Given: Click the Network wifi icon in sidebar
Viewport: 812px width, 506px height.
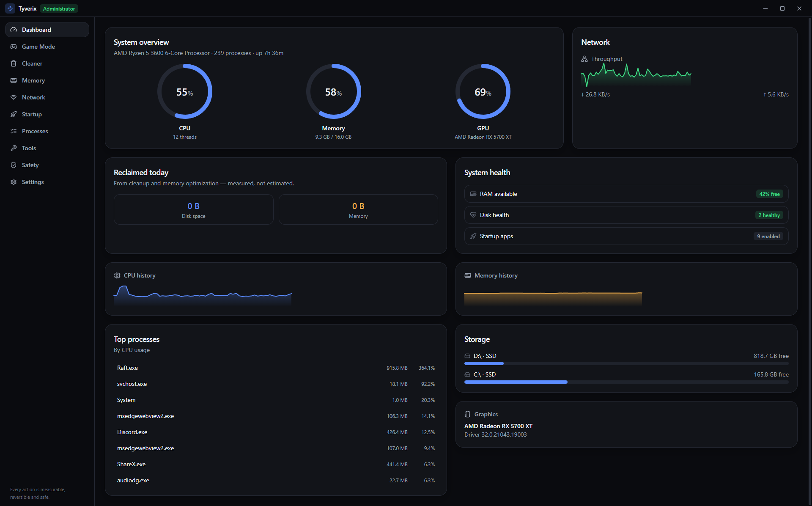Looking at the screenshot, I should pos(14,97).
